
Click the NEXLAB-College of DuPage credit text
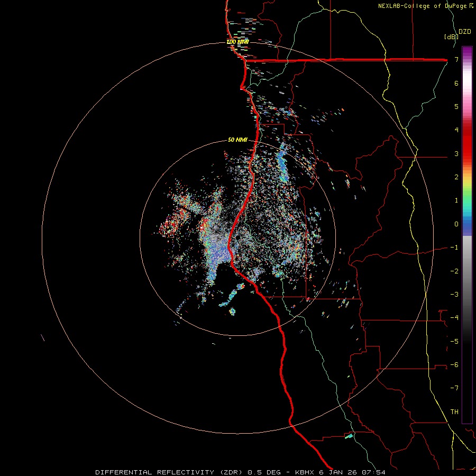click(x=425, y=6)
